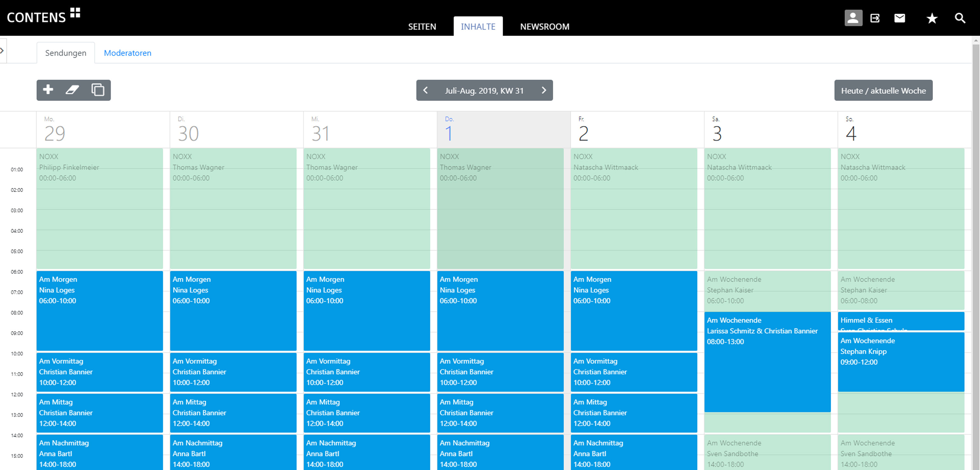Switch to the Moderatoren tab

click(127, 53)
